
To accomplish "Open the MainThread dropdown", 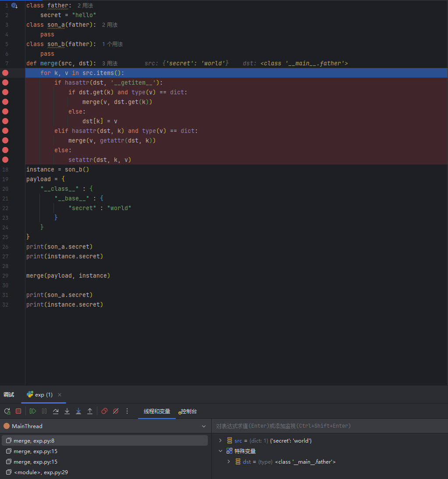I will [203, 426].
